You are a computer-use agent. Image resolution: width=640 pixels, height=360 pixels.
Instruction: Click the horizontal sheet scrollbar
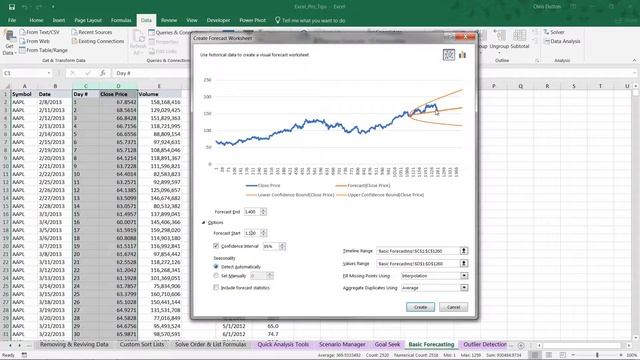[x=583, y=345]
